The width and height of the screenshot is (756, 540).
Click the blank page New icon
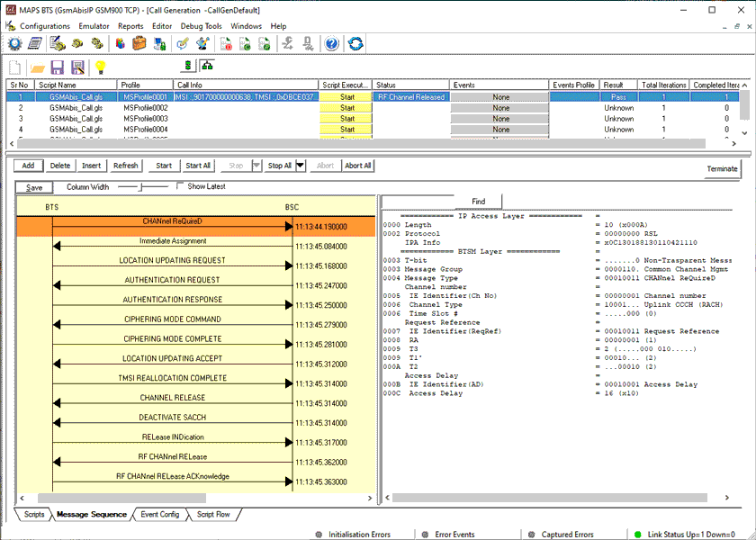(15, 67)
